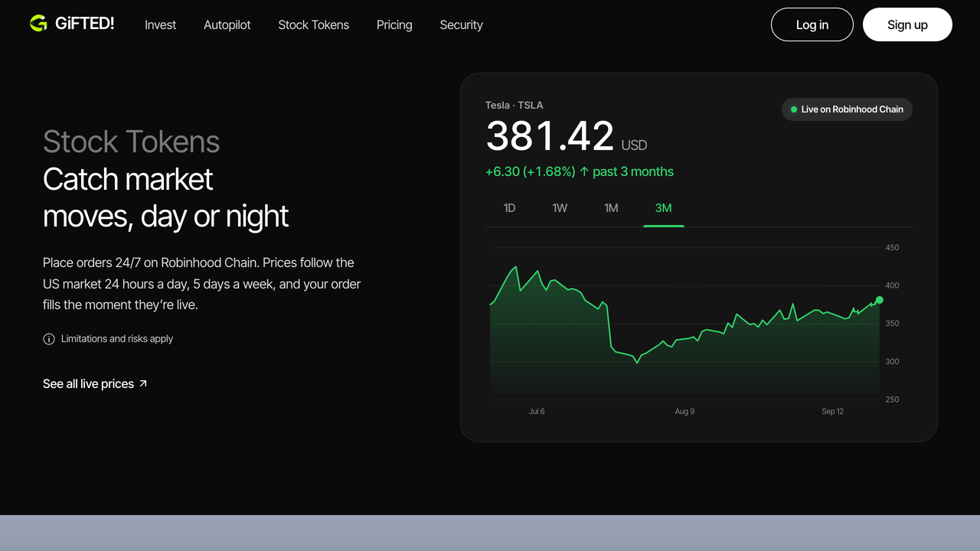Click the GiFTED! brand name
Screen dimensions: 980x551
pos(84,24)
